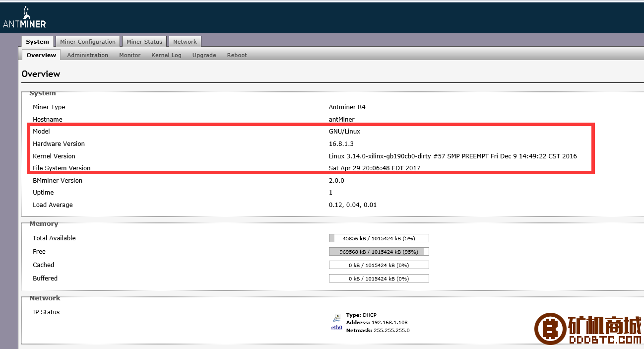Viewport: 644px width, 349px height.
Task: Select the 'antMiner' hostname value
Action: (342, 120)
